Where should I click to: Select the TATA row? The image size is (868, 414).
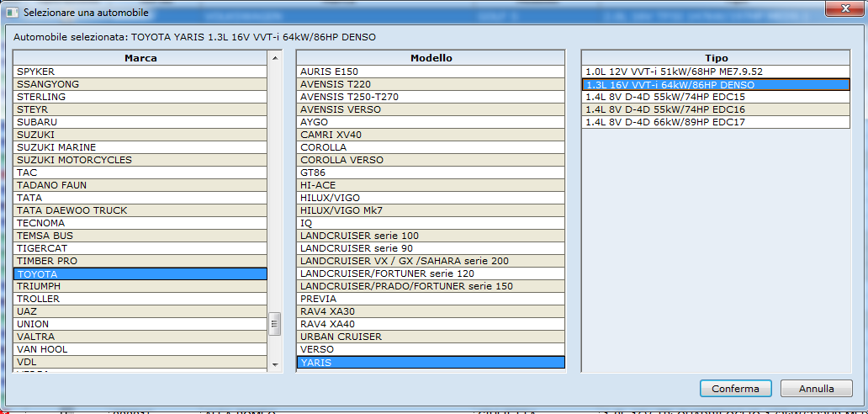click(x=140, y=198)
